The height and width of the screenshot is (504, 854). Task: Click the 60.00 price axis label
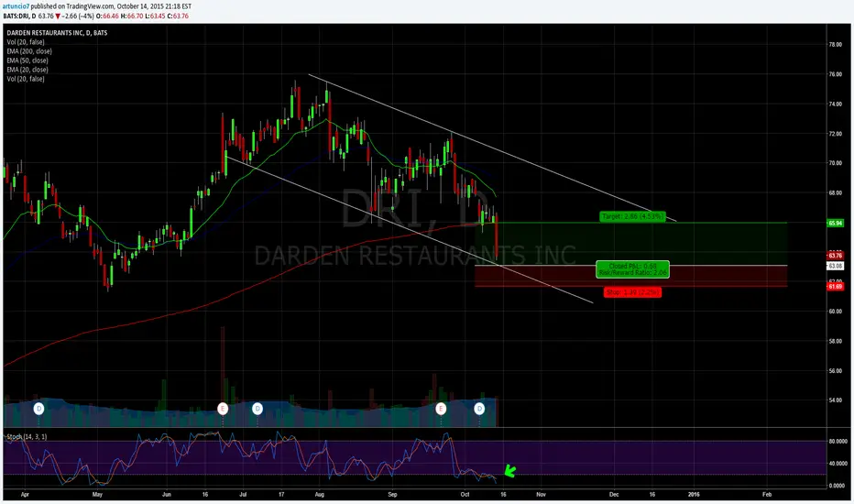[x=835, y=312]
